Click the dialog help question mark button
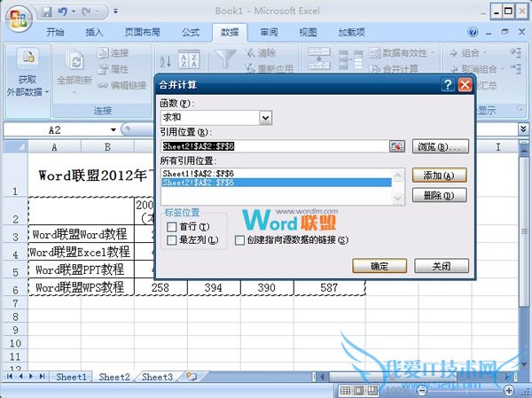The height and width of the screenshot is (398, 532). (x=448, y=85)
